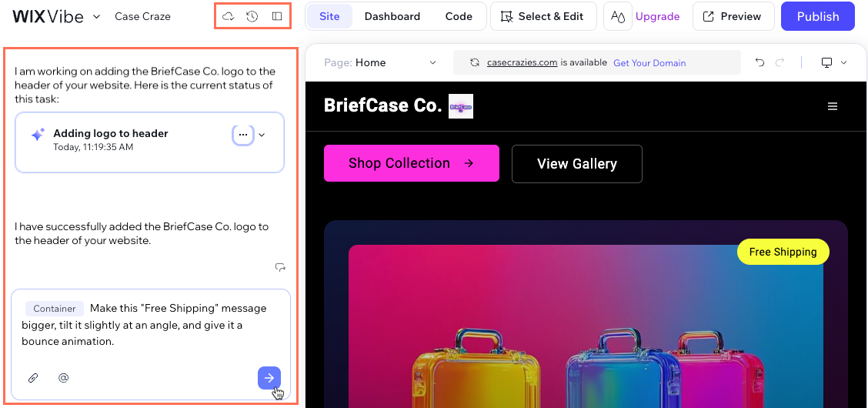
Task: Select the BriefCase logo thumbnail in header
Action: [461, 106]
